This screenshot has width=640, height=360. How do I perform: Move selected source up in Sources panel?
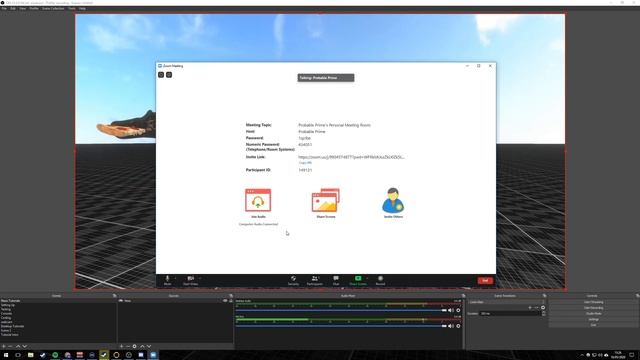142,346
